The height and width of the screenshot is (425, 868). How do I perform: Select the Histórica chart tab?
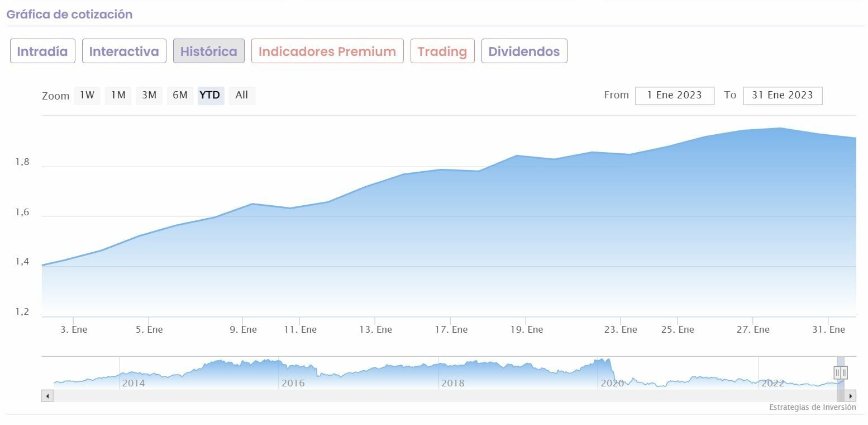pos(208,51)
